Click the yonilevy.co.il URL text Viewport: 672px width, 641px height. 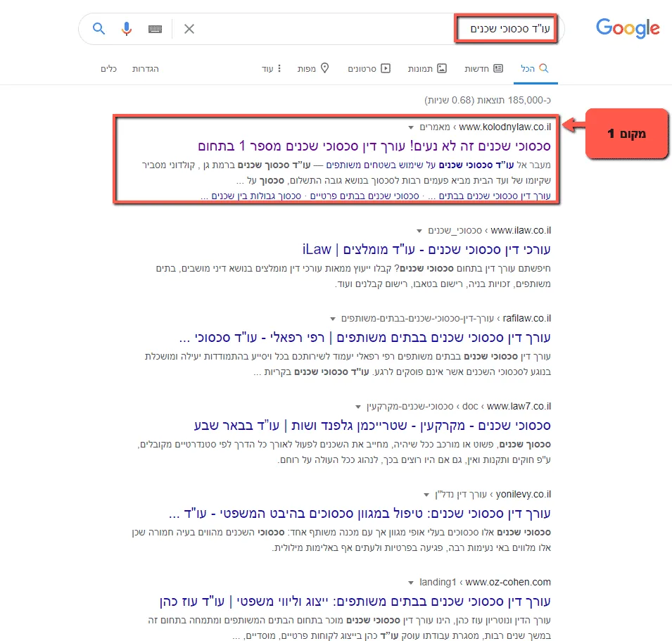(524, 495)
